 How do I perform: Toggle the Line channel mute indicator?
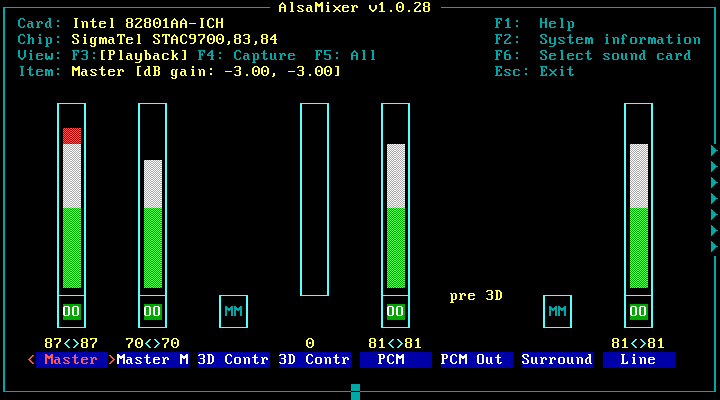pos(638,311)
